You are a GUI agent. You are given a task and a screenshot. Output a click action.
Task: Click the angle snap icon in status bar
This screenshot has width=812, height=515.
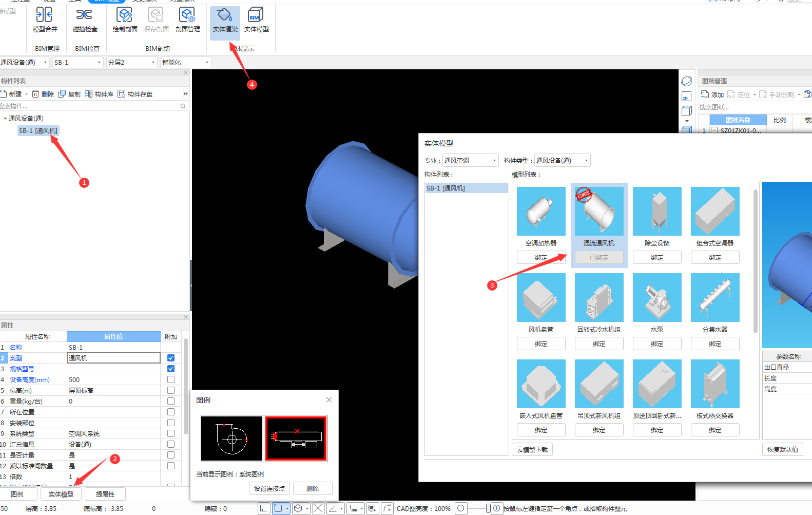[333, 508]
